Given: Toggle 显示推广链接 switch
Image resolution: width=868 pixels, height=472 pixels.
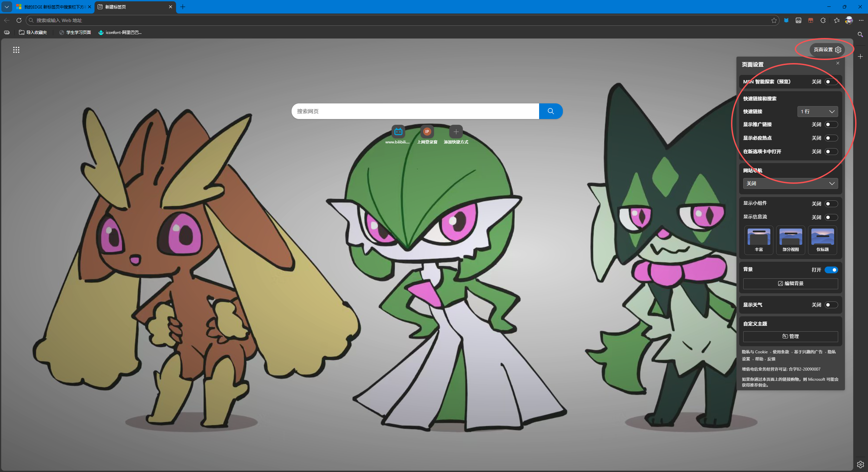Looking at the screenshot, I should (831, 124).
